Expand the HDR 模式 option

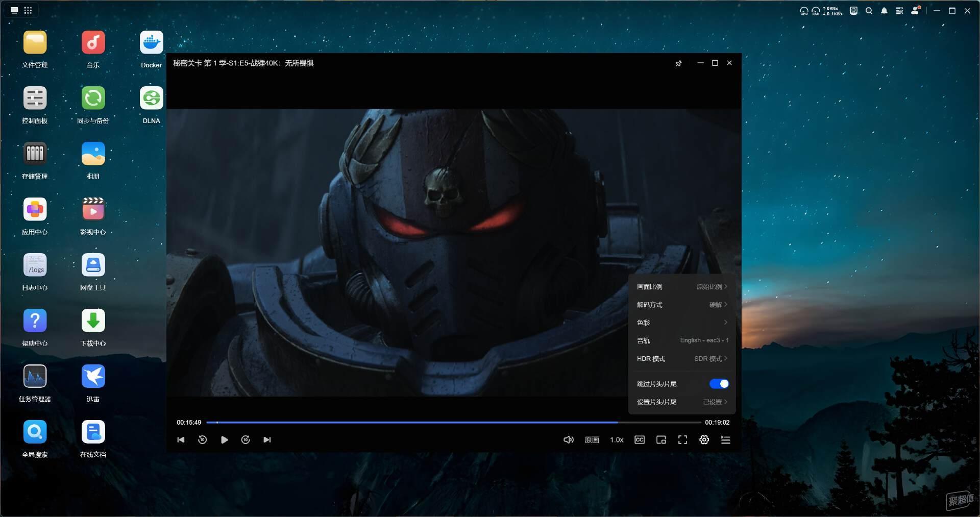point(682,359)
